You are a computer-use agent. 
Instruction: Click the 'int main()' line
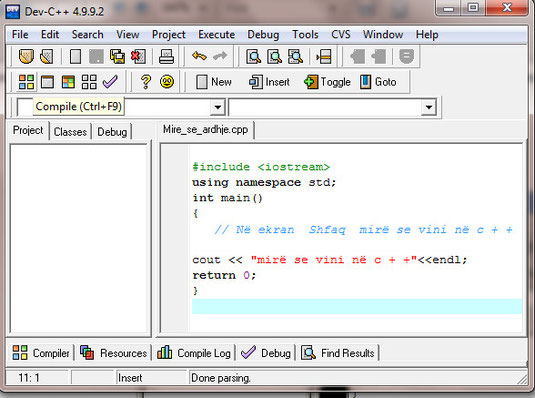tap(227, 198)
